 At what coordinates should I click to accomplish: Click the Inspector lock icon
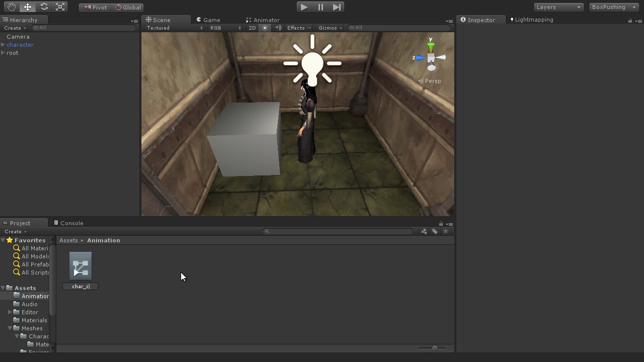pos(630,21)
